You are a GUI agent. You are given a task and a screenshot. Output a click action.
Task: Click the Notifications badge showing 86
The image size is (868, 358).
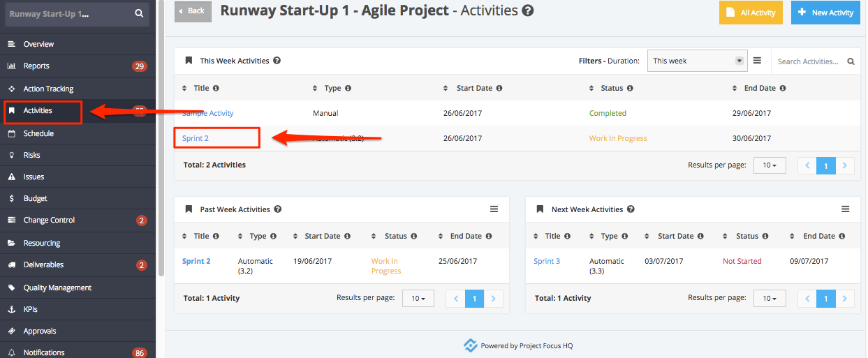point(140,353)
